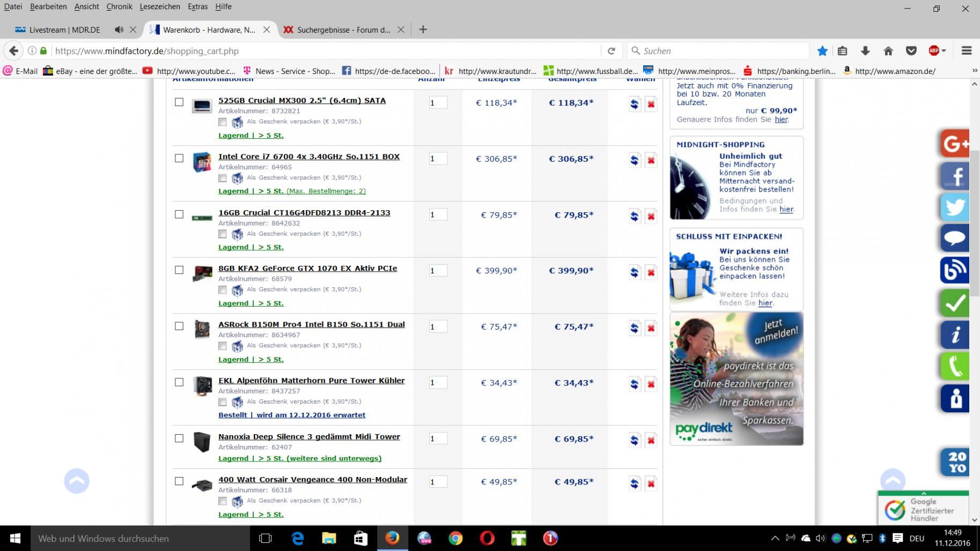Click the Google Zertifizierter Händler badge
The image size is (980, 551).
click(923, 508)
